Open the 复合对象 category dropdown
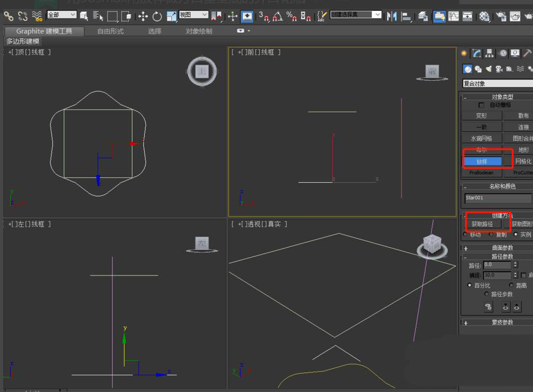533x392 pixels. 497,84
